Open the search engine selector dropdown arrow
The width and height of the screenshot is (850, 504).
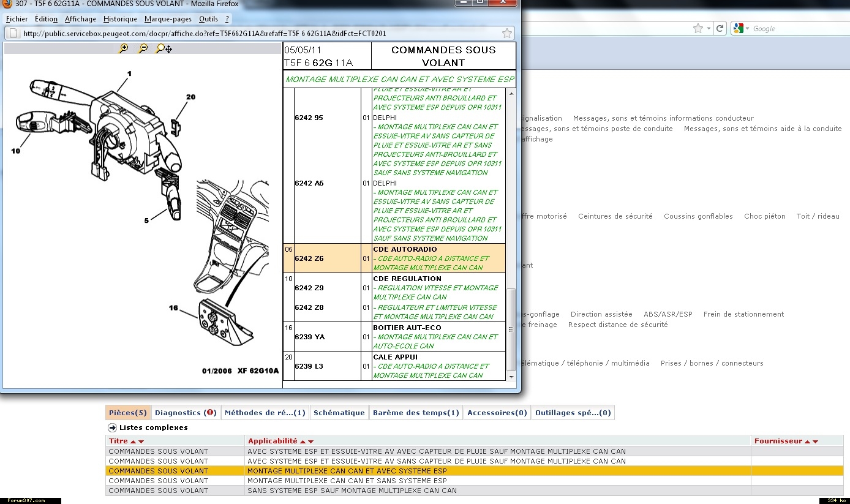point(747,29)
